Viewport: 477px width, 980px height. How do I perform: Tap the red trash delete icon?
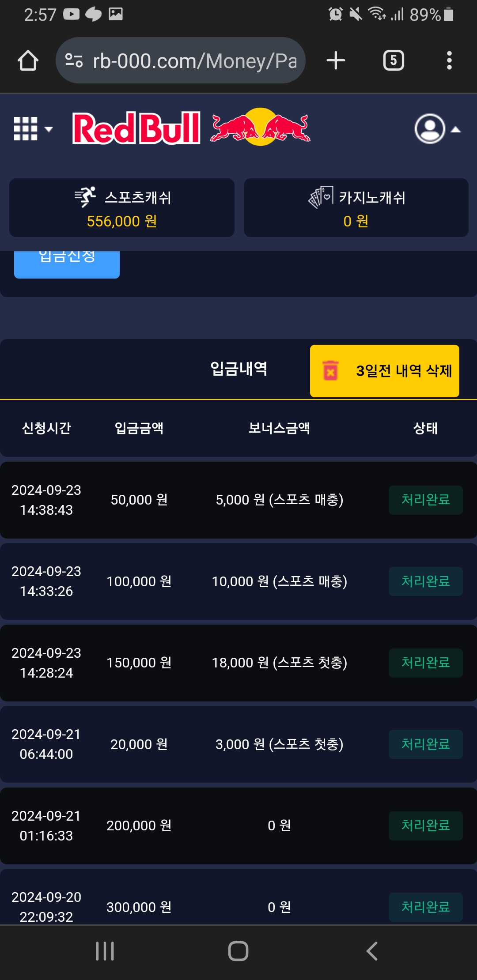point(330,371)
